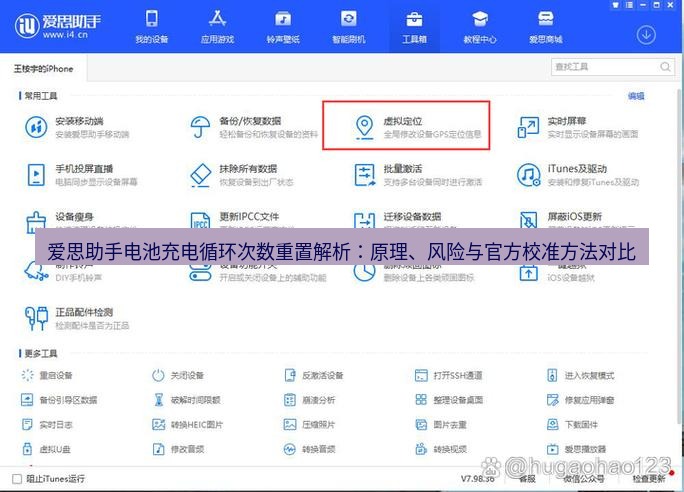Open 实时日志 tool

tap(47, 424)
